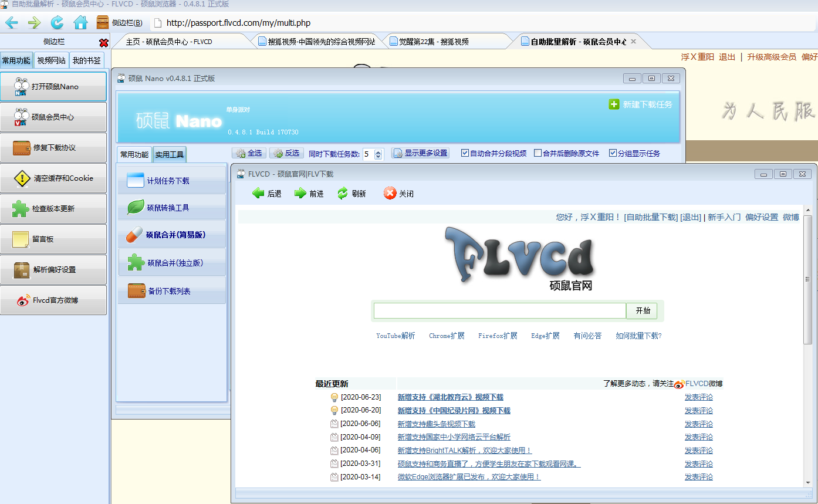This screenshot has width=818, height=504.
Task: Click 刷新 in the FLVCD window
Action: (351, 193)
